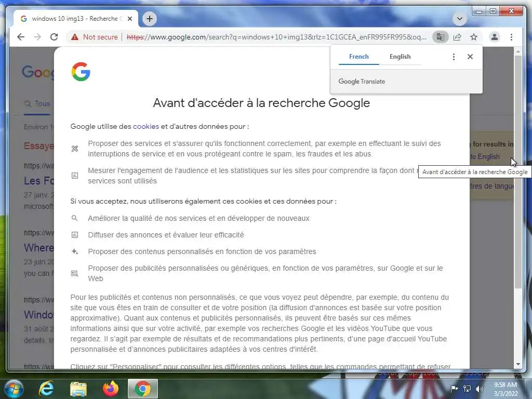Click the magnifier icon beside Améliorer la qualité
Viewport: 532px width, 399px height.
[75, 218]
